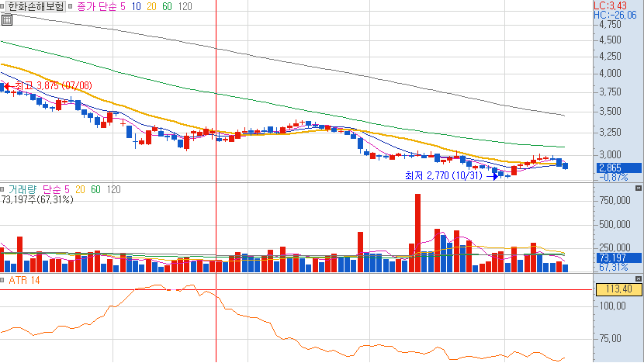The image size is (644, 363).
Task: Select the 5-day price moving average
Action: coord(123,6)
